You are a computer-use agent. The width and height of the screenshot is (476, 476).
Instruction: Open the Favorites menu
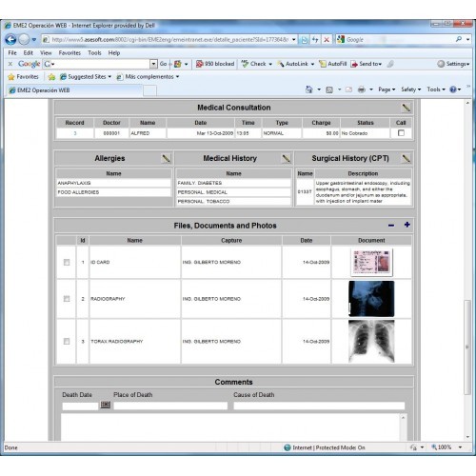(x=69, y=53)
